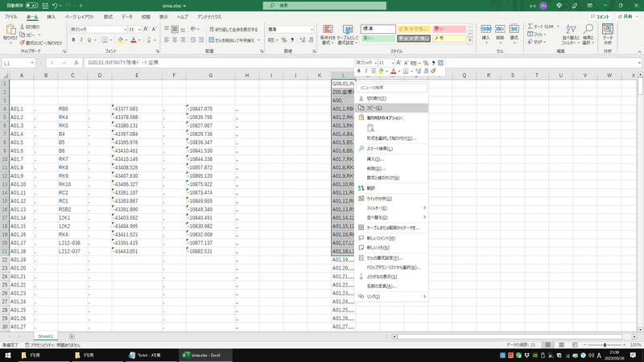Expand the cell styles gallery
This screenshot has width=644, height=362.
[470, 41]
